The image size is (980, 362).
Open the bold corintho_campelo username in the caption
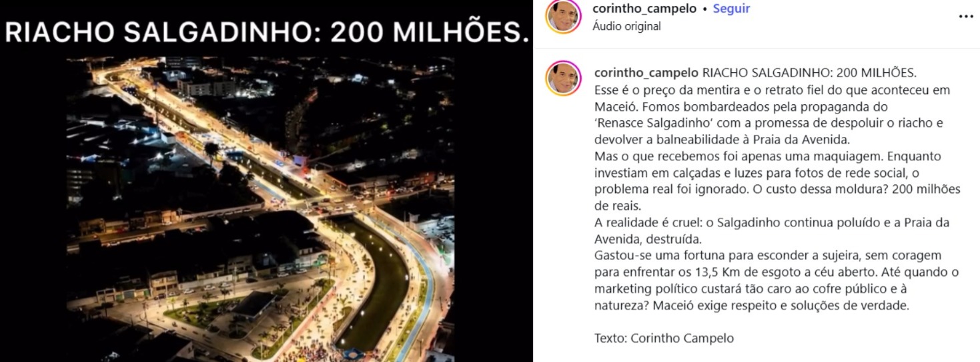(x=646, y=73)
